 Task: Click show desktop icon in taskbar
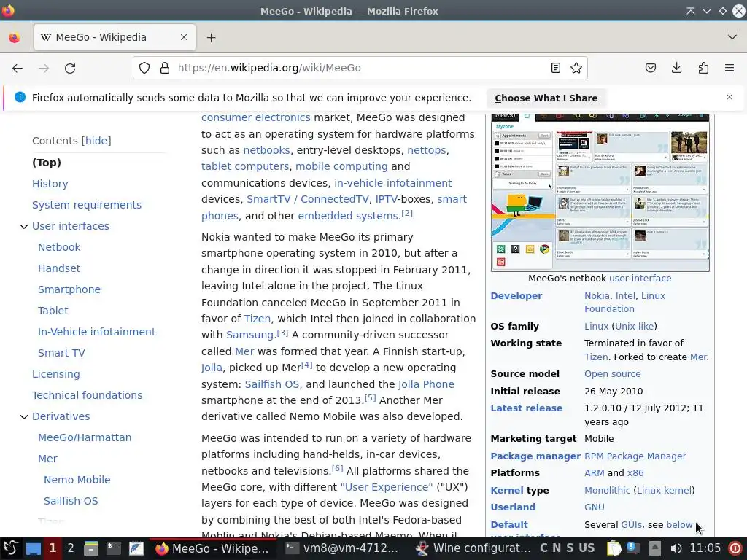click(34, 548)
